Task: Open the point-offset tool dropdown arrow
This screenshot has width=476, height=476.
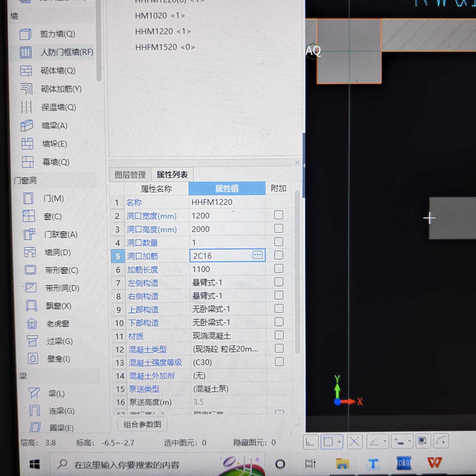Action: pos(409,441)
